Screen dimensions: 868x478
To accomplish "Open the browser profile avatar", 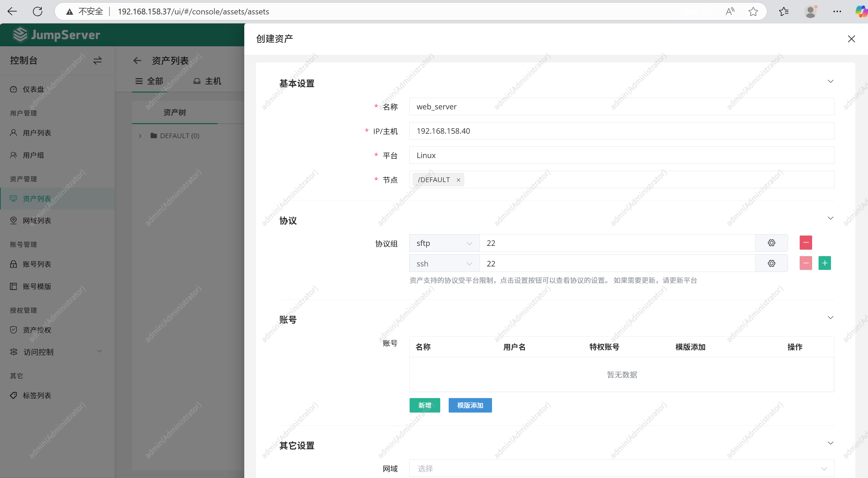I will tap(811, 12).
